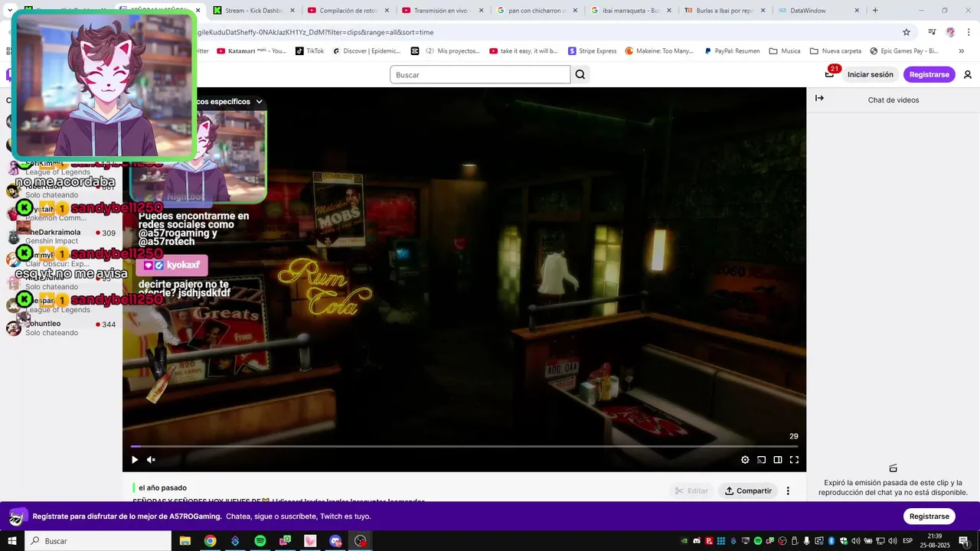The height and width of the screenshot is (551, 980).
Task: Open the Mis proyectos bookmark
Action: coord(446,51)
